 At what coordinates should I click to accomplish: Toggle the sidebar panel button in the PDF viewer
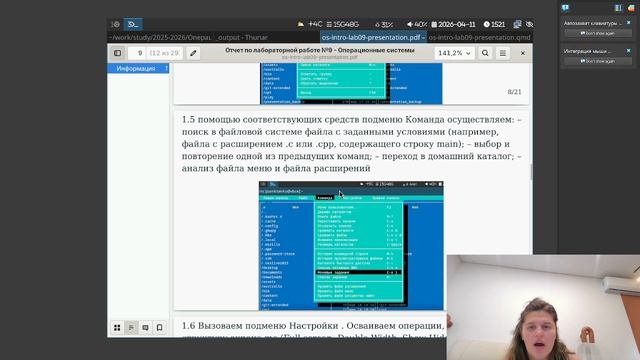(x=118, y=53)
